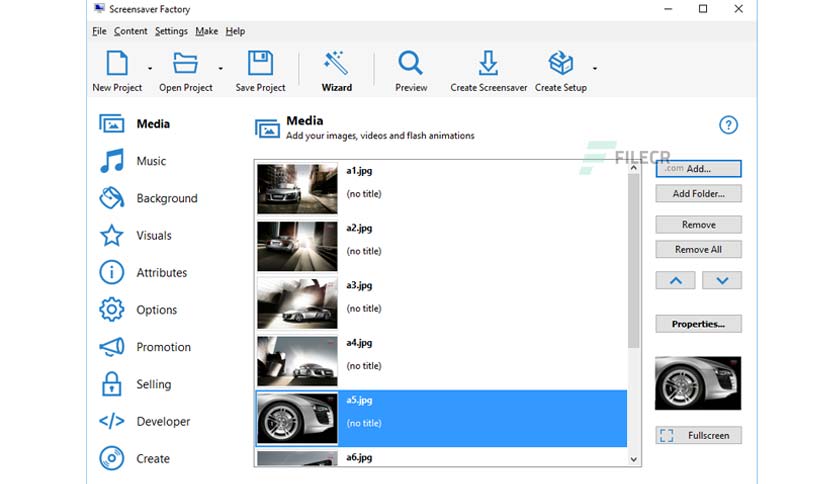This screenshot has height=484, width=836.
Task: Click the Open Project folder icon
Action: 185,63
